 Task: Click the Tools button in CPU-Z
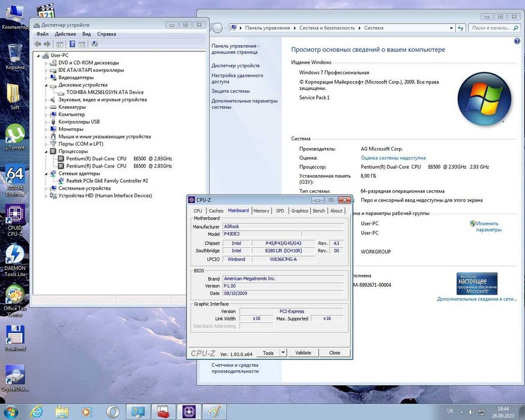268,353
